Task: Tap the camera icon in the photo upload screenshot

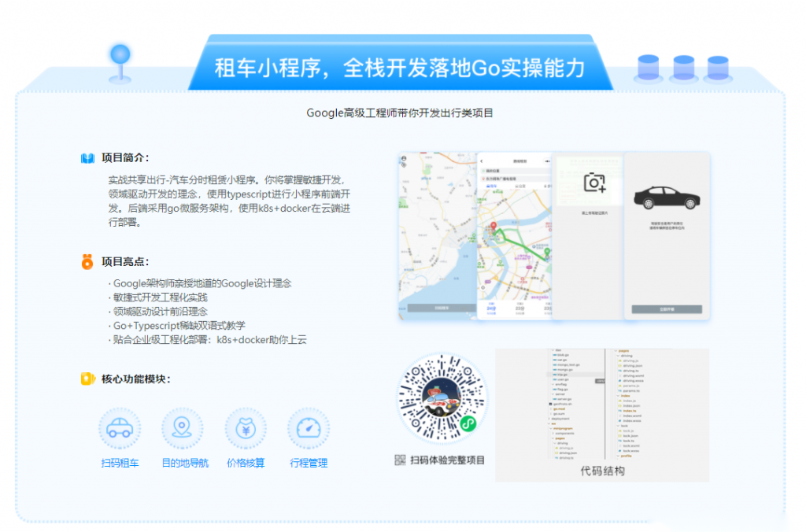Action: click(595, 183)
